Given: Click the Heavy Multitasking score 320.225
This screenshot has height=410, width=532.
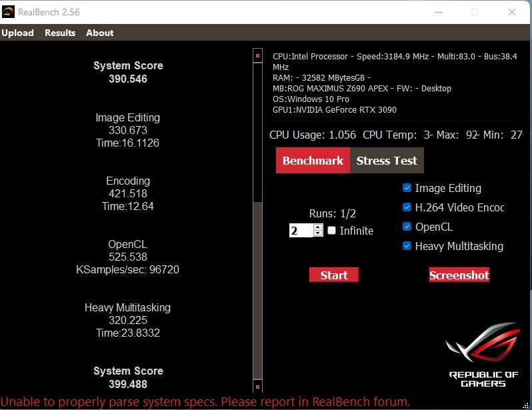Looking at the screenshot, I should [128, 320].
